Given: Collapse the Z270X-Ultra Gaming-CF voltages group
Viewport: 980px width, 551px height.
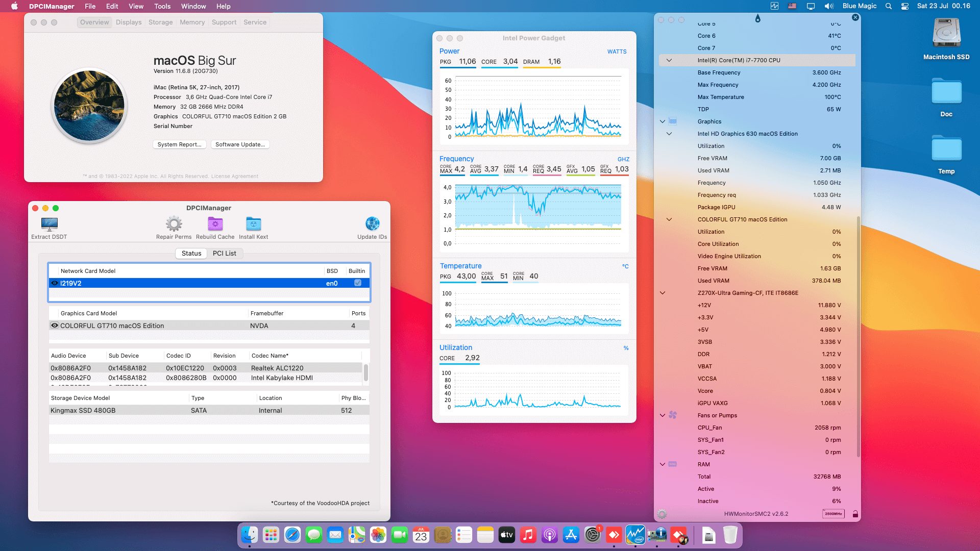Looking at the screenshot, I should coord(663,293).
